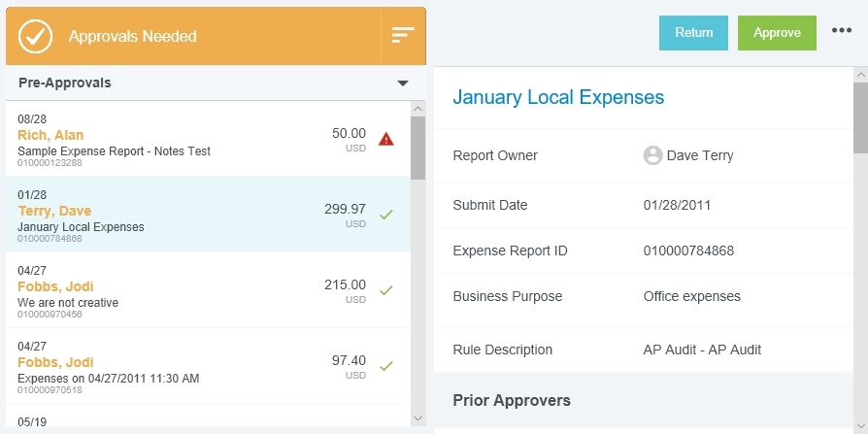Click Dave Terry's avatar icon
Image resolution: width=868 pixels, height=434 pixels.
click(652, 155)
